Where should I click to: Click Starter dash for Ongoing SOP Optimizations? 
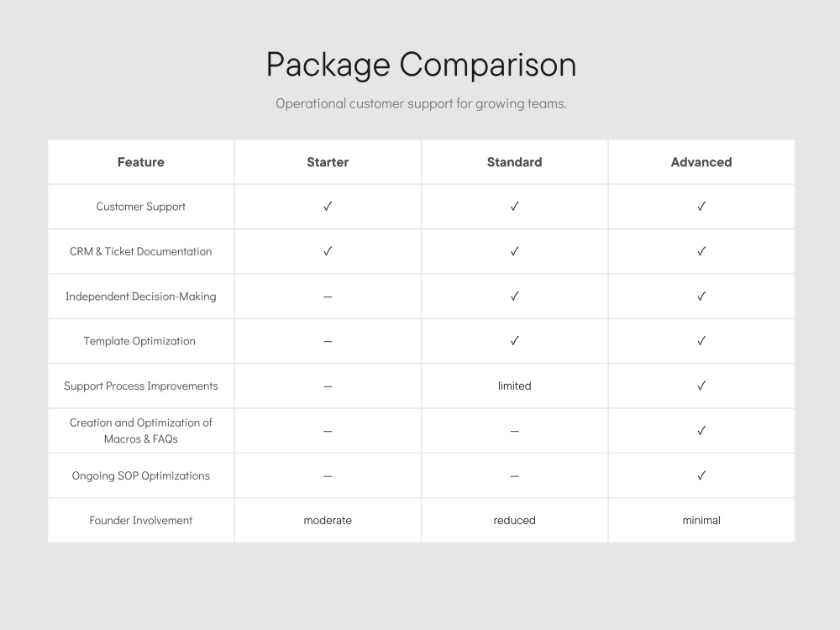click(328, 476)
